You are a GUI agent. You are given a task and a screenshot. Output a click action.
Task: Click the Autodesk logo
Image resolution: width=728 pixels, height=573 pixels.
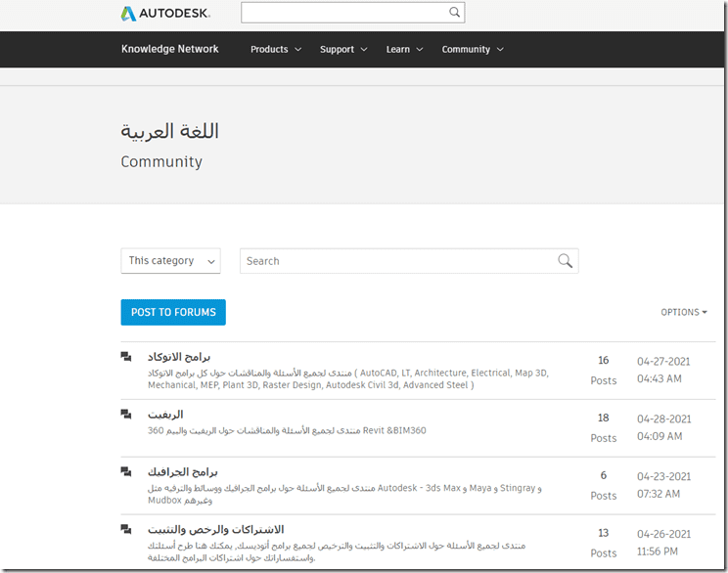coord(164,14)
